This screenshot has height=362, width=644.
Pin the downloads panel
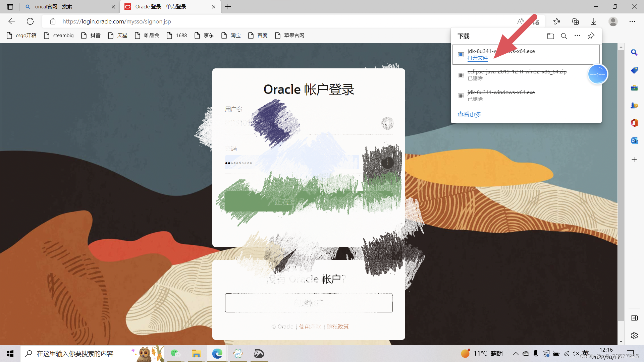point(591,36)
